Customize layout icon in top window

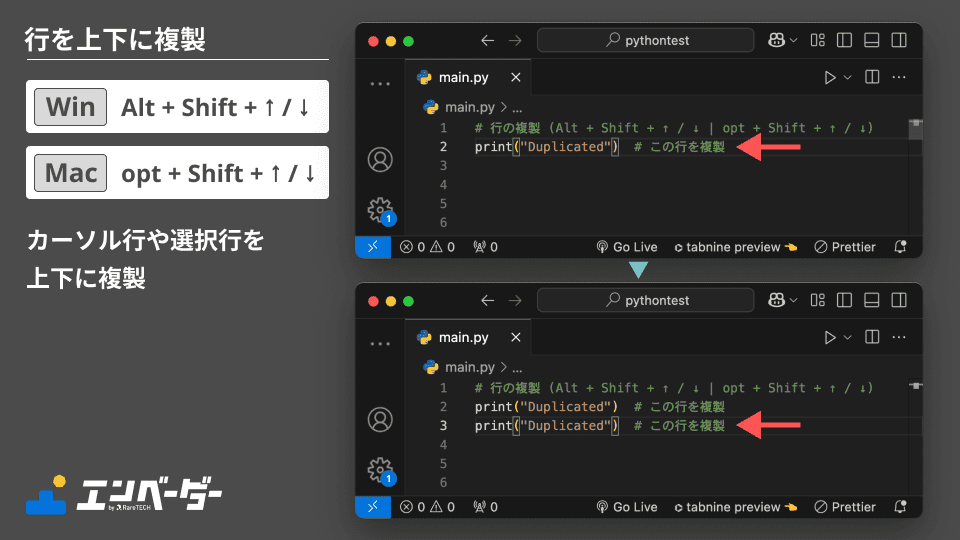[817, 40]
